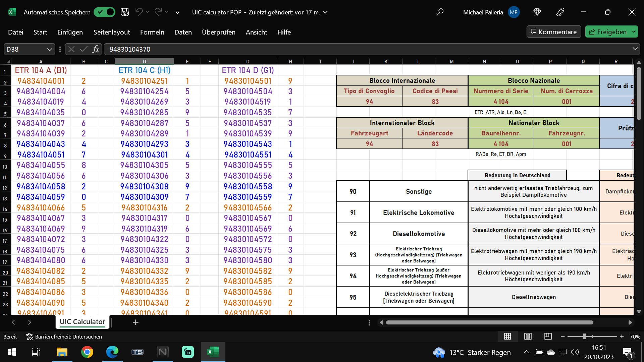
Task: Expand the Name Box dropdown arrow
Action: pyautogui.click(x=50, y=49)
